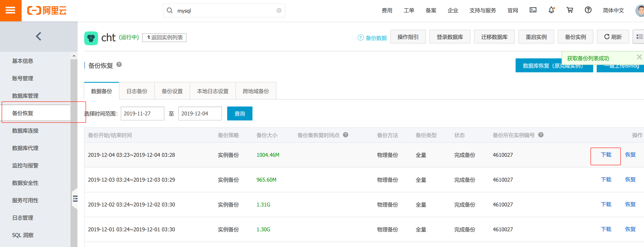Image resolution: width=644 pixels, height=247 pixels.
Task: Open the shopping cart icon
Action: 569,10
